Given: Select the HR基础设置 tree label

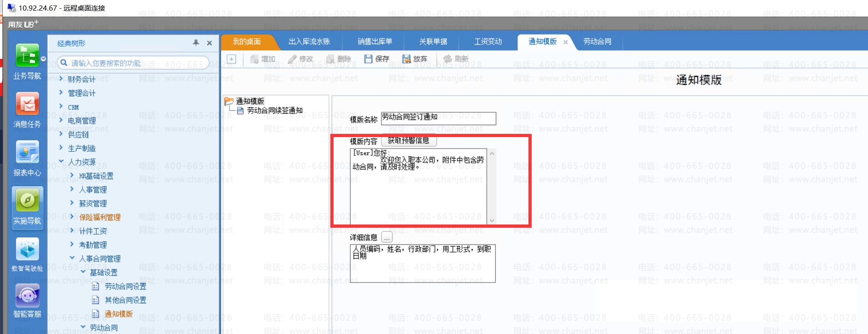Looking at the screenshot, I should point(96,176).
